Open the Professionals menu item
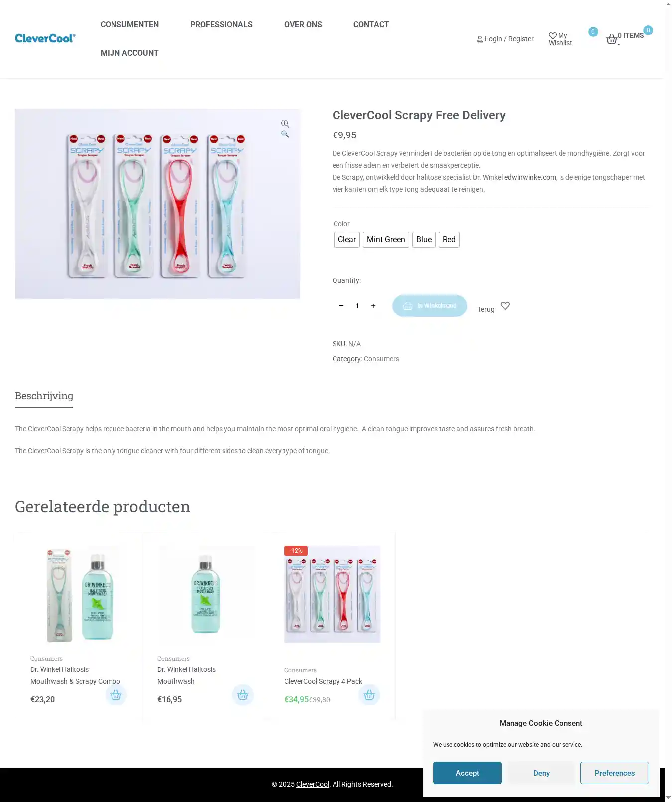Image resolution: width=672 pixels, height=802 pixels. (222, 25)
